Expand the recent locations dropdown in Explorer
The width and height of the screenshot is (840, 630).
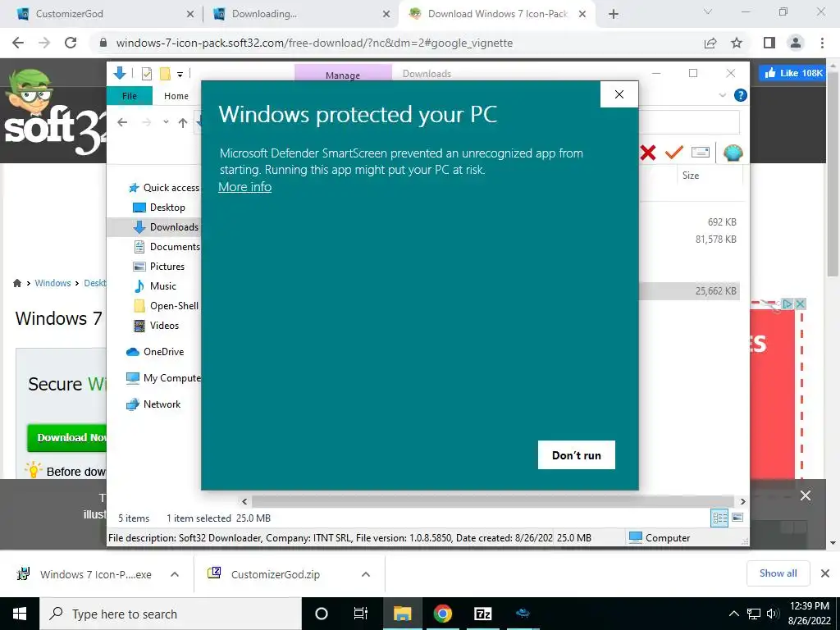(x=166, y=122)
